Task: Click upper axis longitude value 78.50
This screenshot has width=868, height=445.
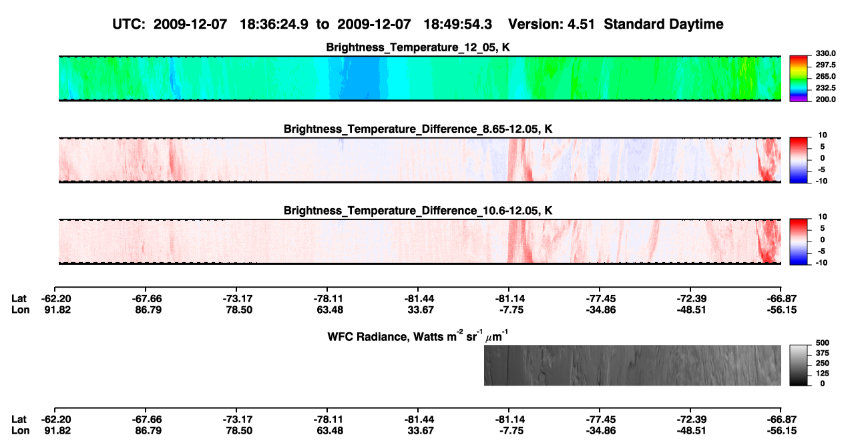Action: pos(238,310)
